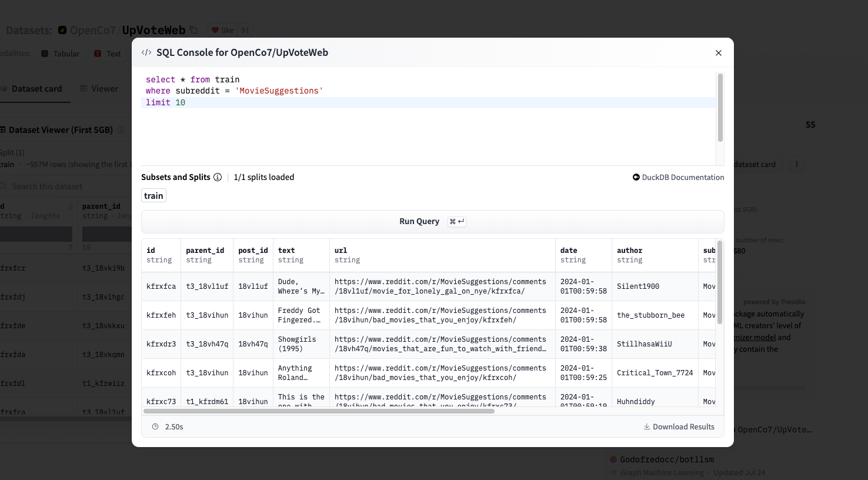Download Results of the query
This screenshot has height=480, width=868.
click(683, 427)
